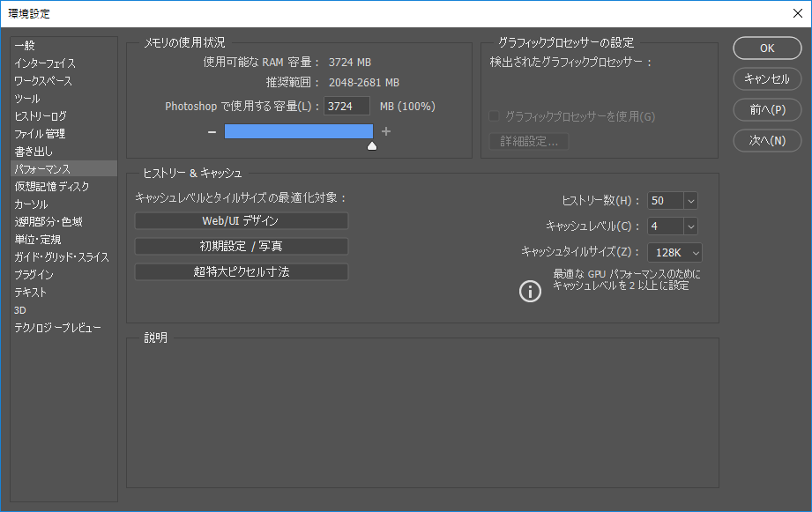Open the キャッシュレベル(C) dropdown arrow
The height and width of the screenshot is (512, 812).
[x=691, y=226]
